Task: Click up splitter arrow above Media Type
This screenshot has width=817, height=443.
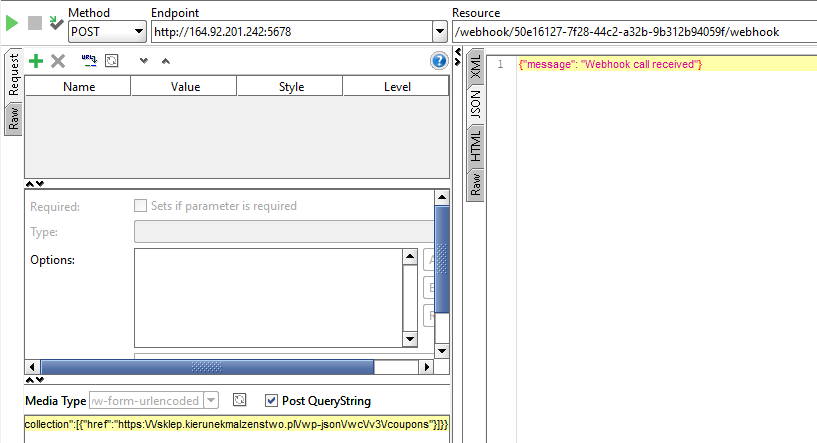Action: (30, 379)
